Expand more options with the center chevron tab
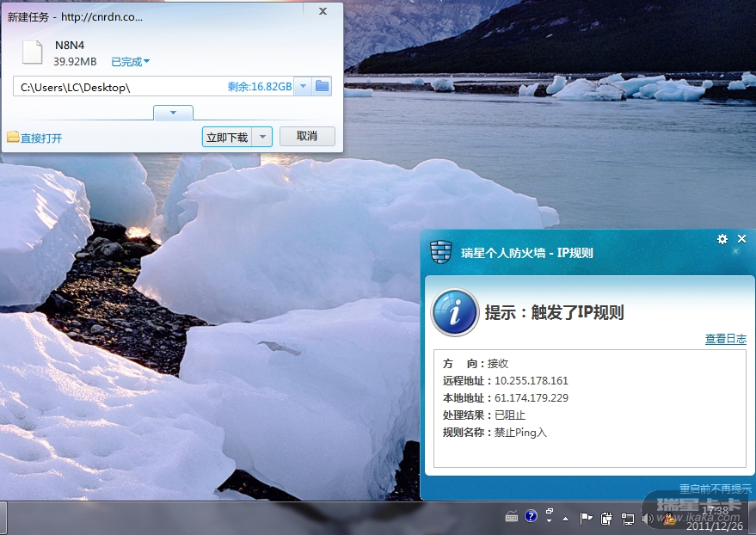Image resolution: width=756 pixels, height=535 pixels. coord(173,113)
